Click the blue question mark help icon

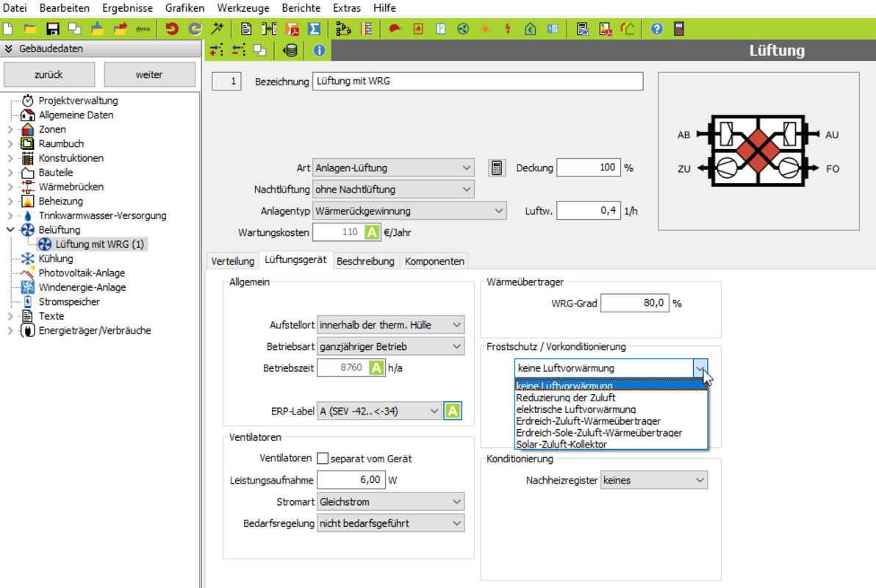click(656, 29)
